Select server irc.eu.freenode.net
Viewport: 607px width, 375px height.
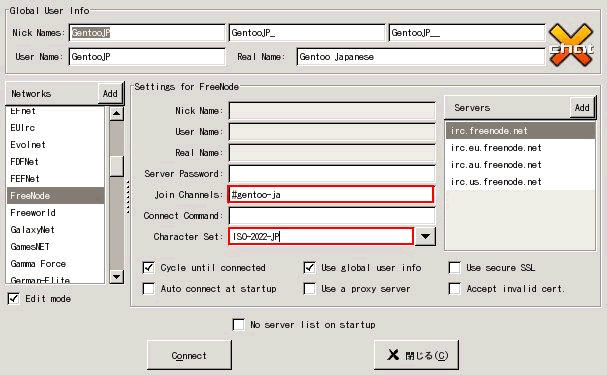point(520,148)
